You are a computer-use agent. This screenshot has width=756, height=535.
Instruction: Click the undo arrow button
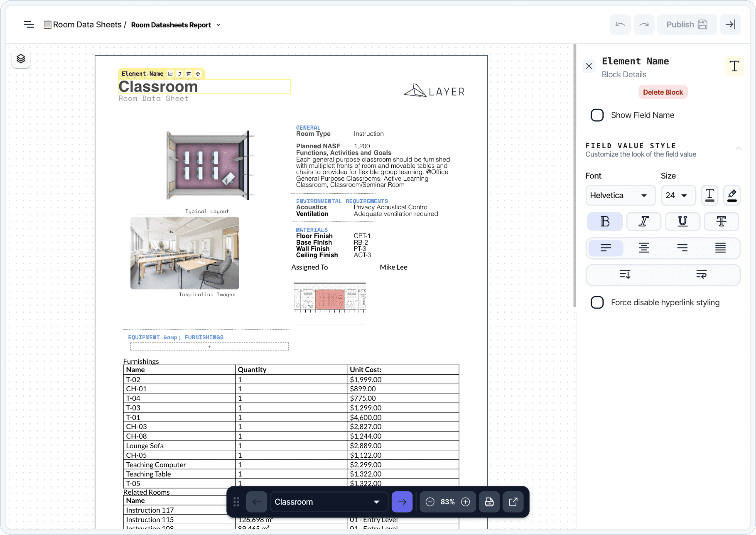point(620,25)
